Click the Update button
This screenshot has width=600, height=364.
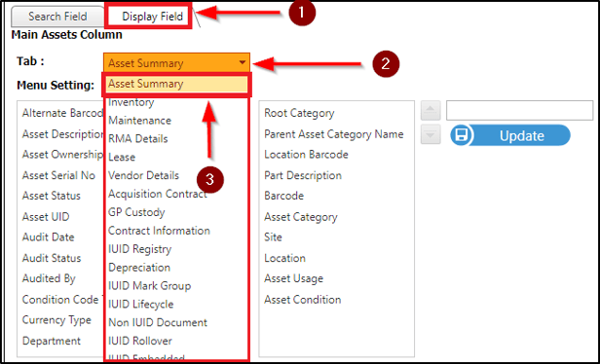(x=510, y=135)
